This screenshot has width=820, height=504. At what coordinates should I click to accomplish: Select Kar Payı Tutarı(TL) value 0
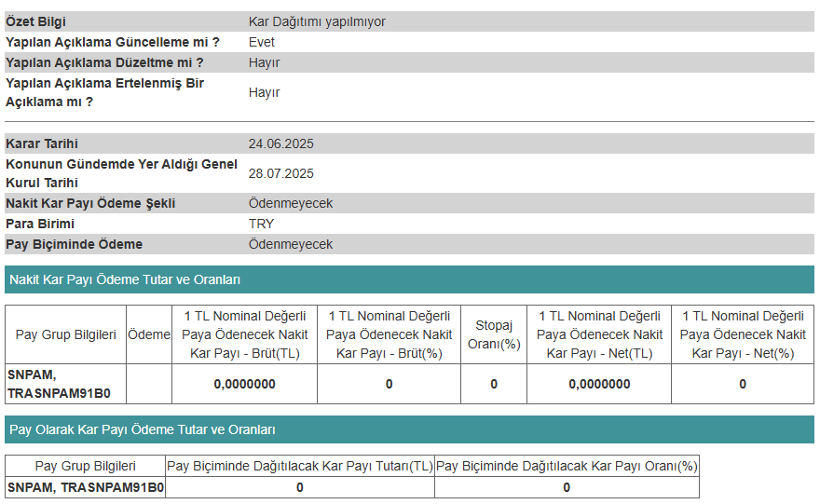tap(300, 487)
